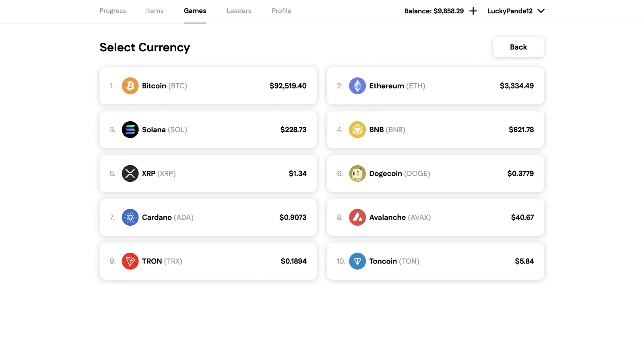Image resolution: width=644 pixels, height=353 pixels.
Task: Select the BNB (BNB) name label
Action: tap(387, 130)
